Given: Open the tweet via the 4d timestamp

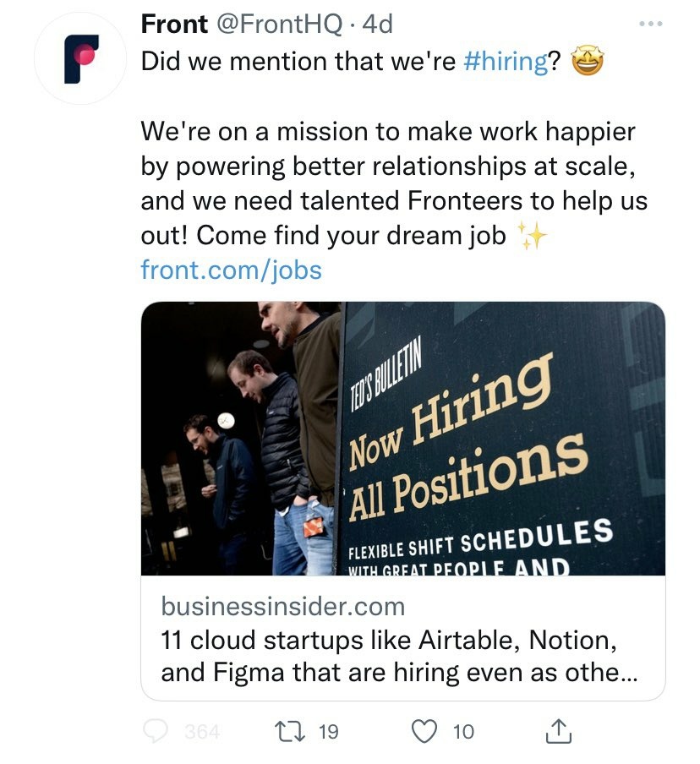Looking at the screenshot, I should 377,25.
